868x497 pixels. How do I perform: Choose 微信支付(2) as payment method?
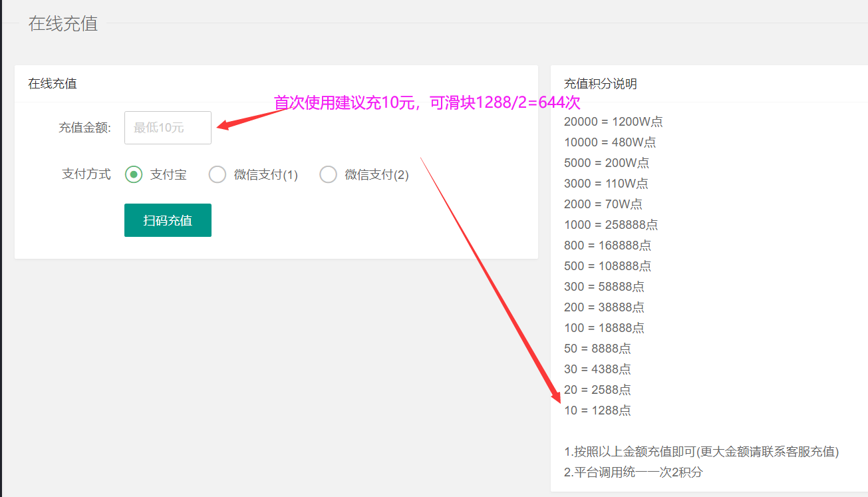click(329, 174)
